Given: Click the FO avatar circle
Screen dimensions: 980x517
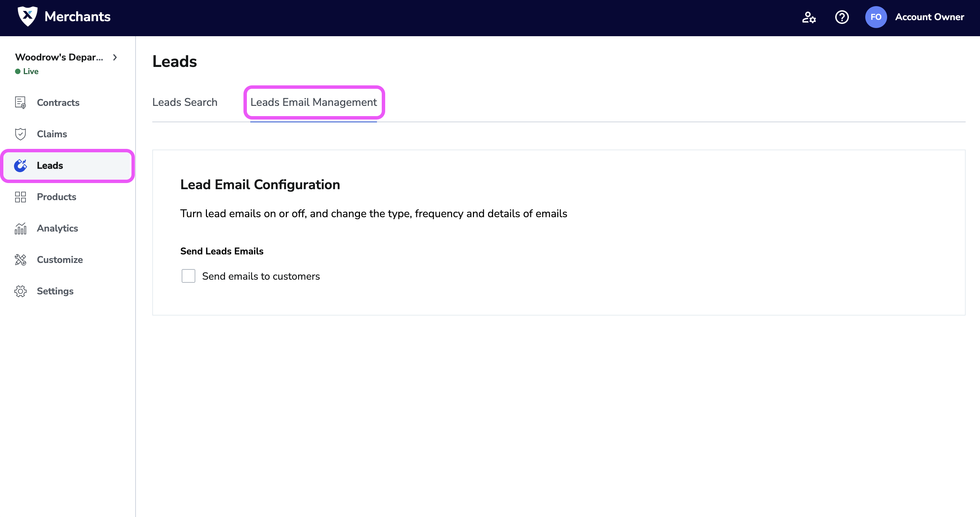Looking at the screenshot, I should (x=876, y=17).
